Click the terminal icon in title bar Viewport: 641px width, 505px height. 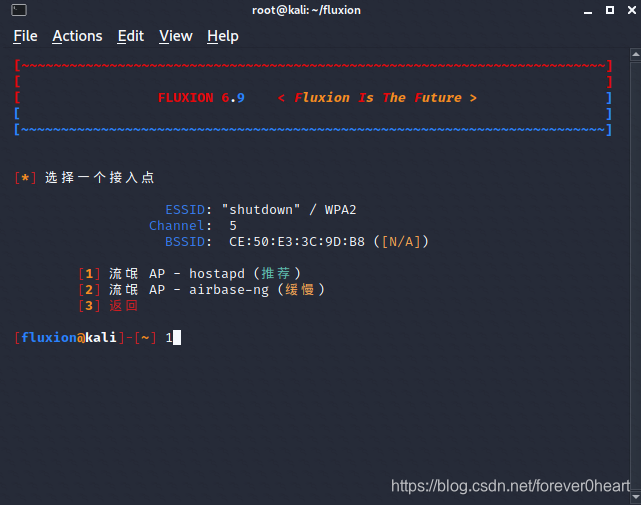(x=19, y=10)
